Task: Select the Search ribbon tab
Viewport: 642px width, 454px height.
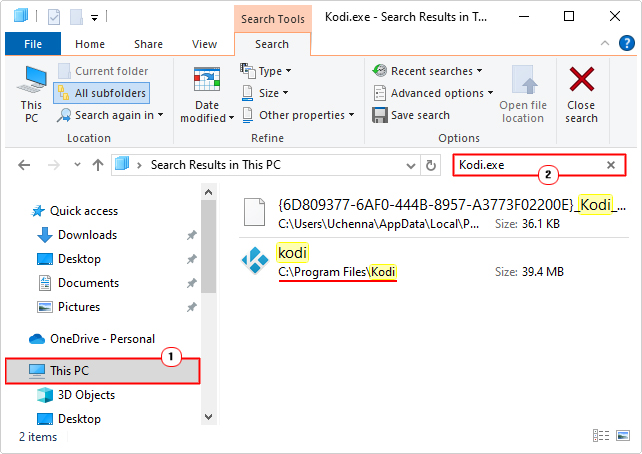Action: coord(272,44)
